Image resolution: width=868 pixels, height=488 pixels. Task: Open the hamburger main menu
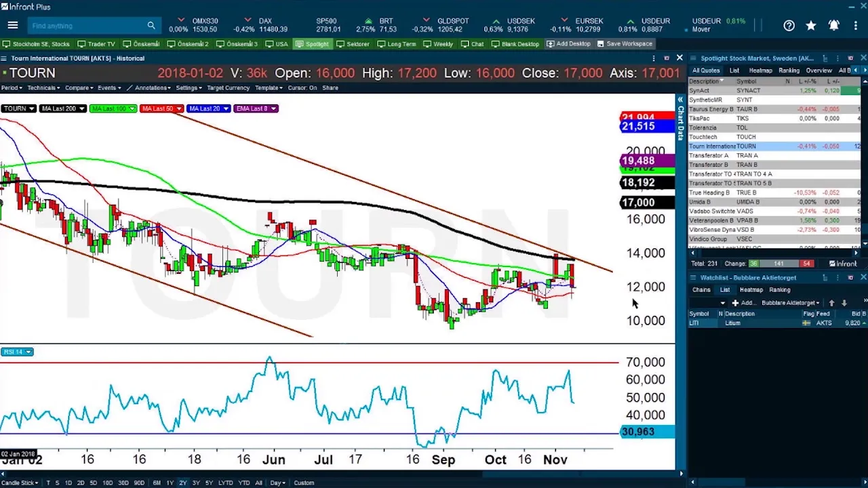coord(12,25)
